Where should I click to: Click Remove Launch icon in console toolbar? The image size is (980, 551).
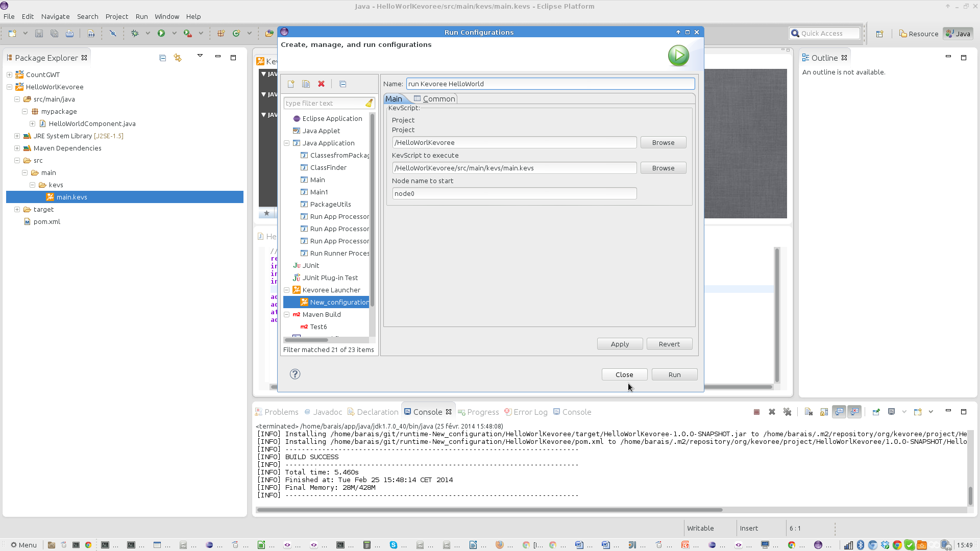[x=772, y=412]
